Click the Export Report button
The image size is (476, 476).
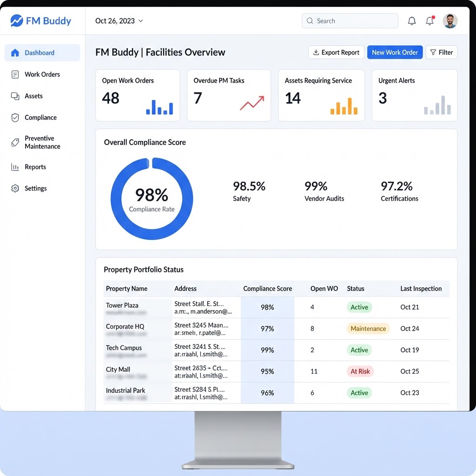click(x=336, y=52)
